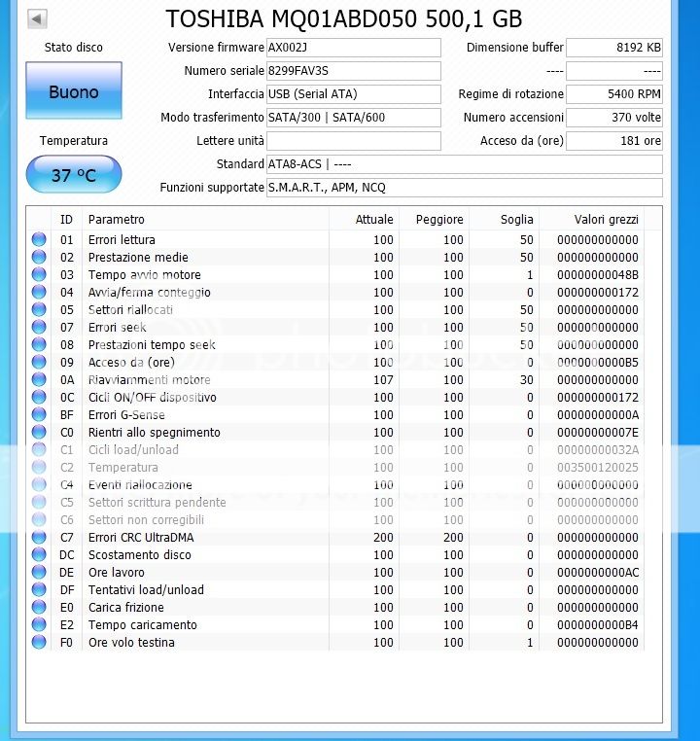Click the Versione firmware field AX002J

pyautogui.click(x=353, y=48)
